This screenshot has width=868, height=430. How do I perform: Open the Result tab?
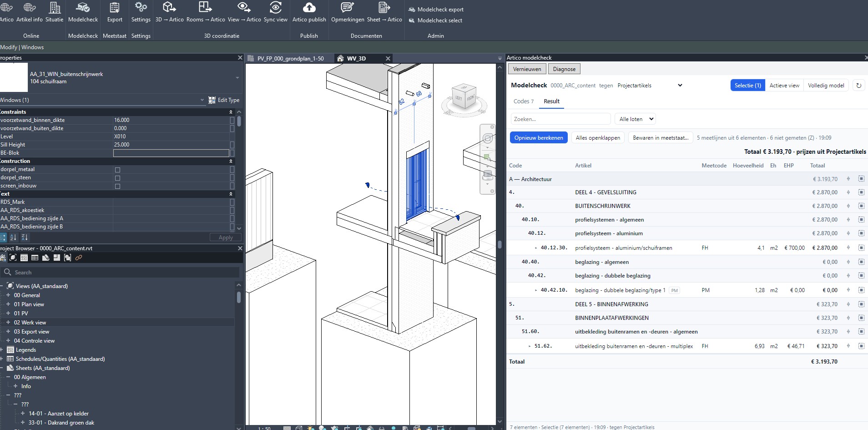pos(551,101)
